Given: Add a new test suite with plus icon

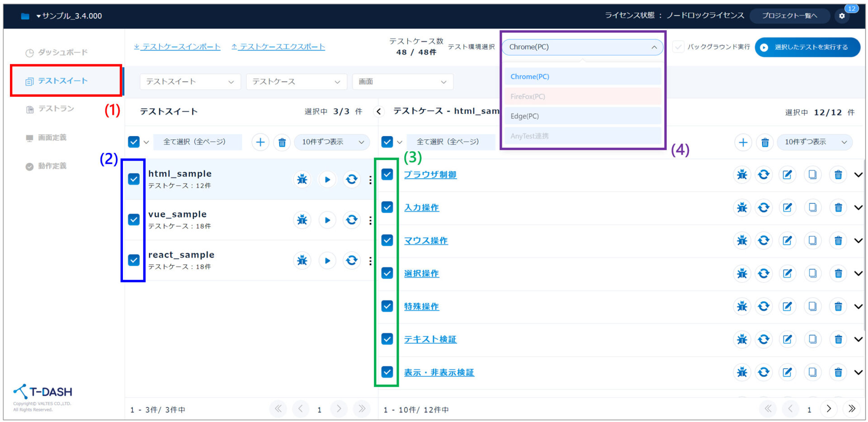Looking at the screenshot, I should click(260, 142).
